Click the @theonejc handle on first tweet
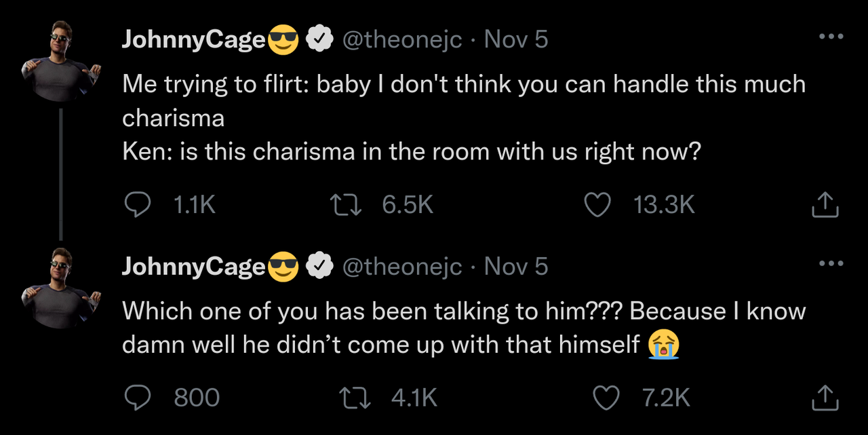 tap(402, 41)
